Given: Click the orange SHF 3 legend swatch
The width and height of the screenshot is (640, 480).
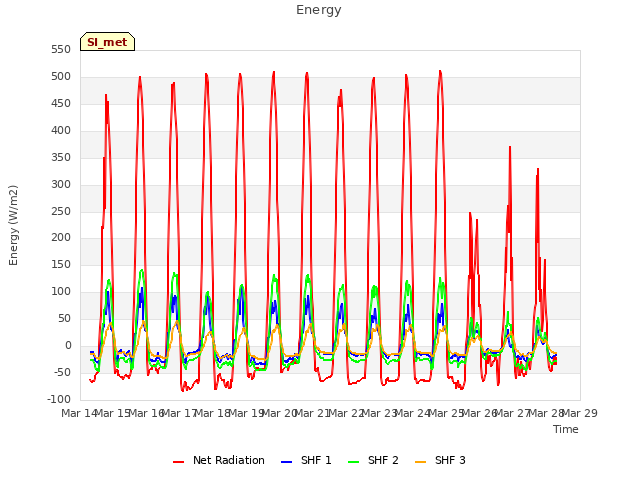Looking at the screenshot, I should click(x=420, y=462).
